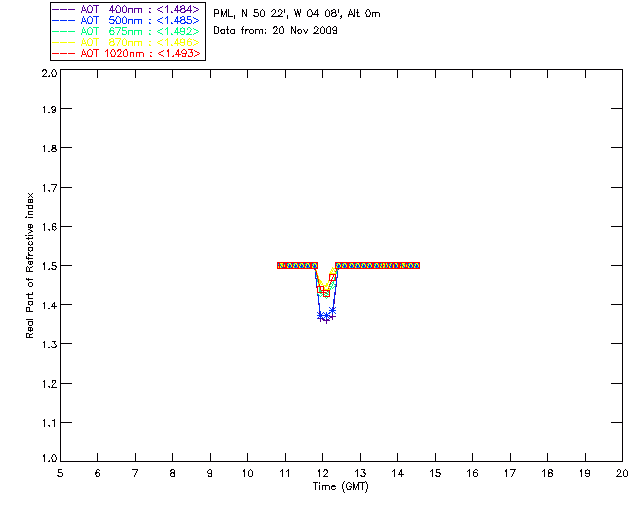Click the 9 x-axis tick label
Screen dimensions: 640x512
click(210, 473)
